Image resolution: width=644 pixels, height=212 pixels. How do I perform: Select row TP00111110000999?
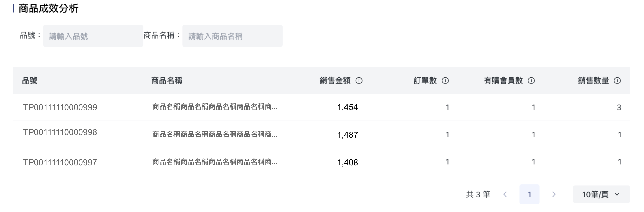point(60,107)
